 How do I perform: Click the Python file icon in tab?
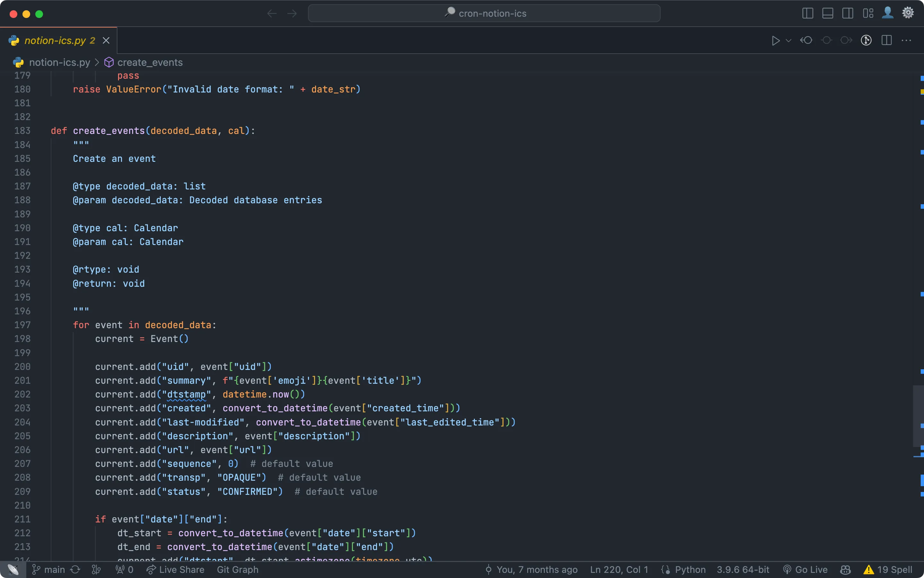(x=14, y=40)
